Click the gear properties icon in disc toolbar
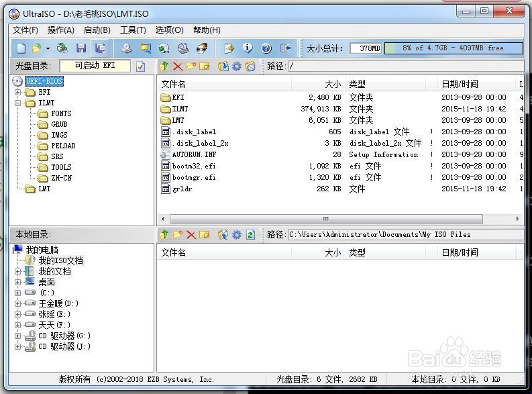This screenshot has height=394, width=532. 237,66
